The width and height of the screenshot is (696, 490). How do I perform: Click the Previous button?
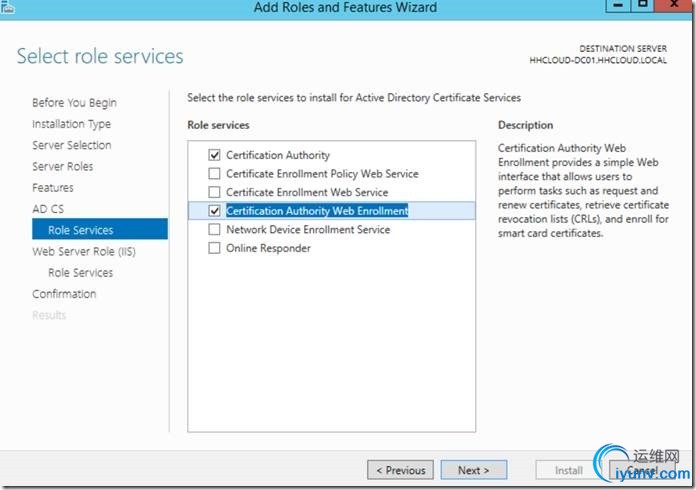(x=400, y=470)
